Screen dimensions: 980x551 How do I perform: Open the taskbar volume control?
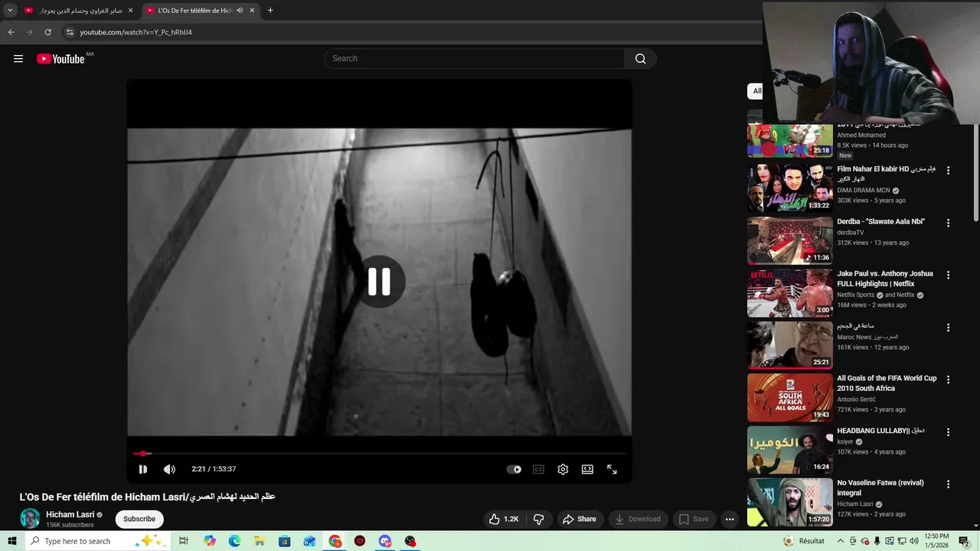coord(913,541)
